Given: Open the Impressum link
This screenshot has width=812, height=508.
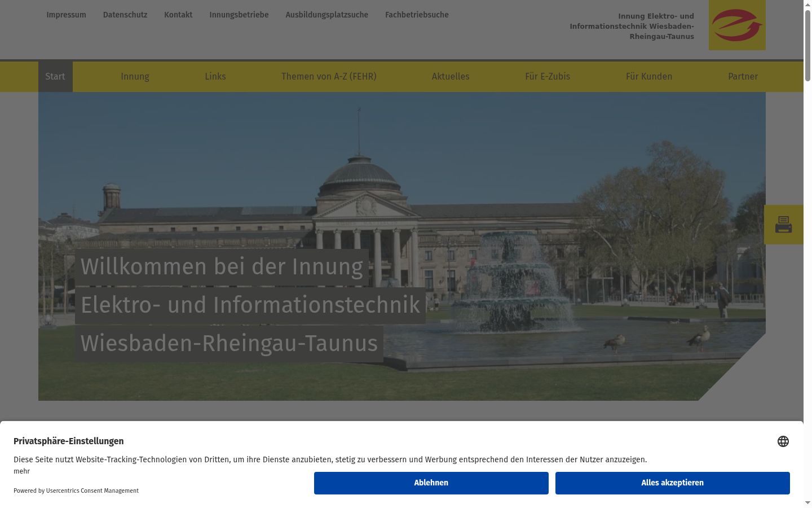Looking at the screenshot, I should coord(66,15).
